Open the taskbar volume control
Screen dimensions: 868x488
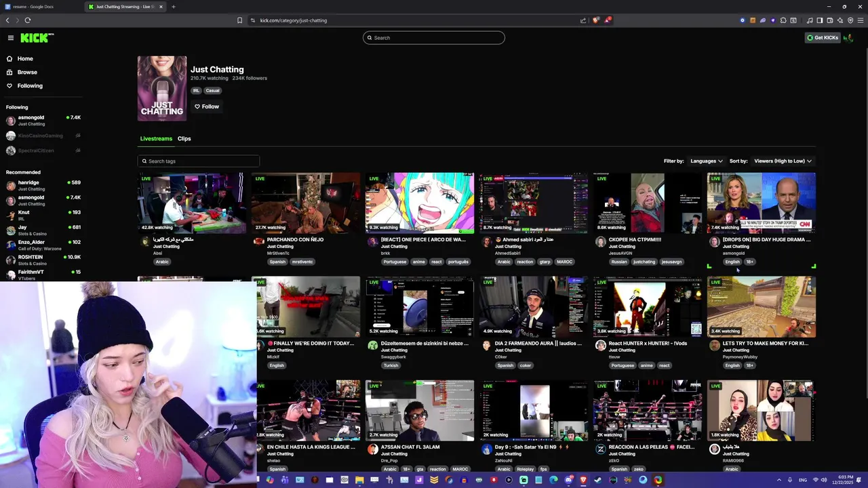click(824, 480)
